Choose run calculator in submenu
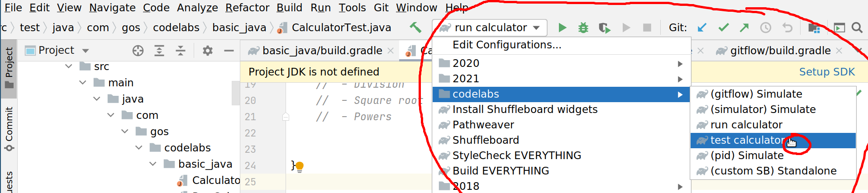Image resolution: width=868 pixels, height=193 pixels. point(773,125)
